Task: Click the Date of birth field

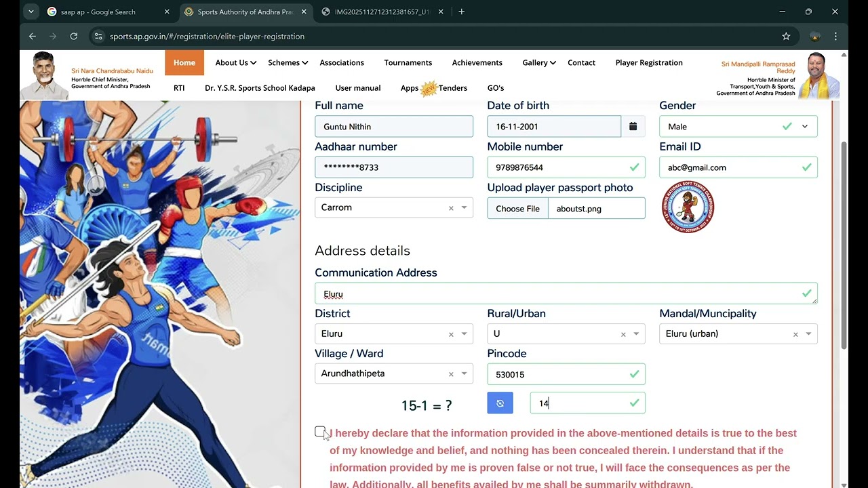Action: (554, 126)
